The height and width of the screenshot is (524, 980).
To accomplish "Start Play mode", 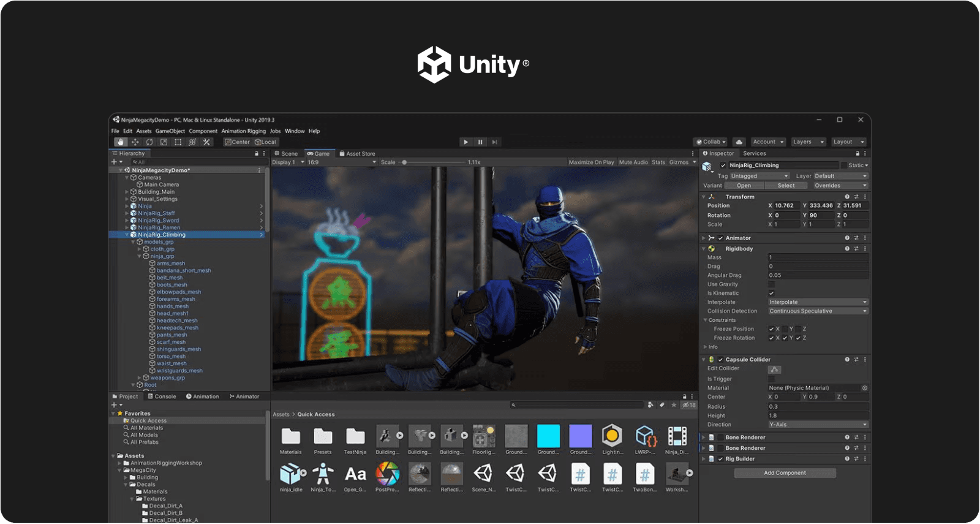I will point(466,142).
